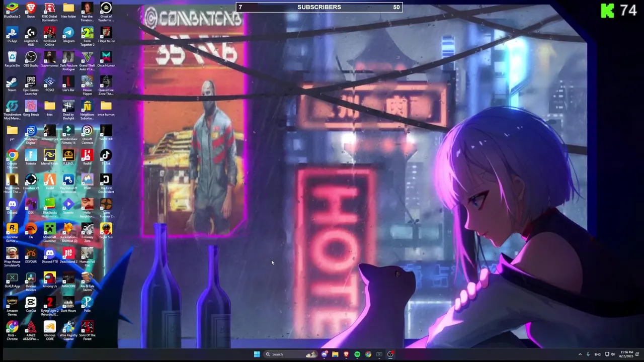This screenshot has width=644, height=362.
Task: Select the Epic Games Launcher icon
Action: coord(31,86)
